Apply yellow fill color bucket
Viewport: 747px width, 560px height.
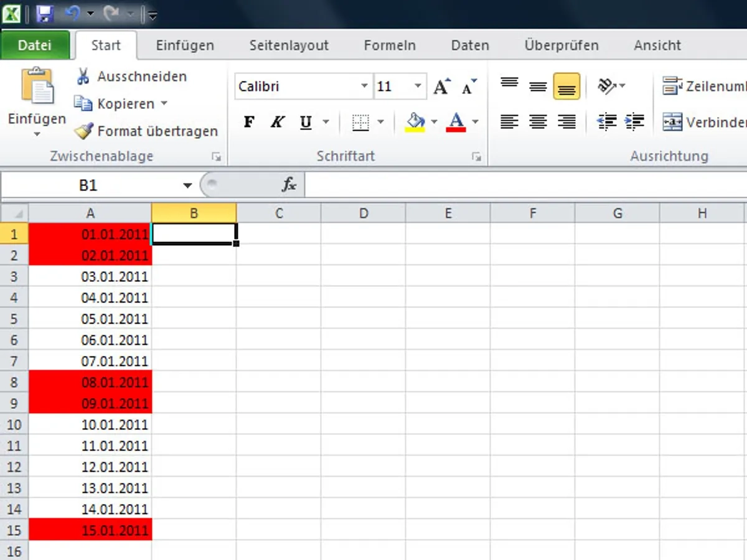point(415,122)
